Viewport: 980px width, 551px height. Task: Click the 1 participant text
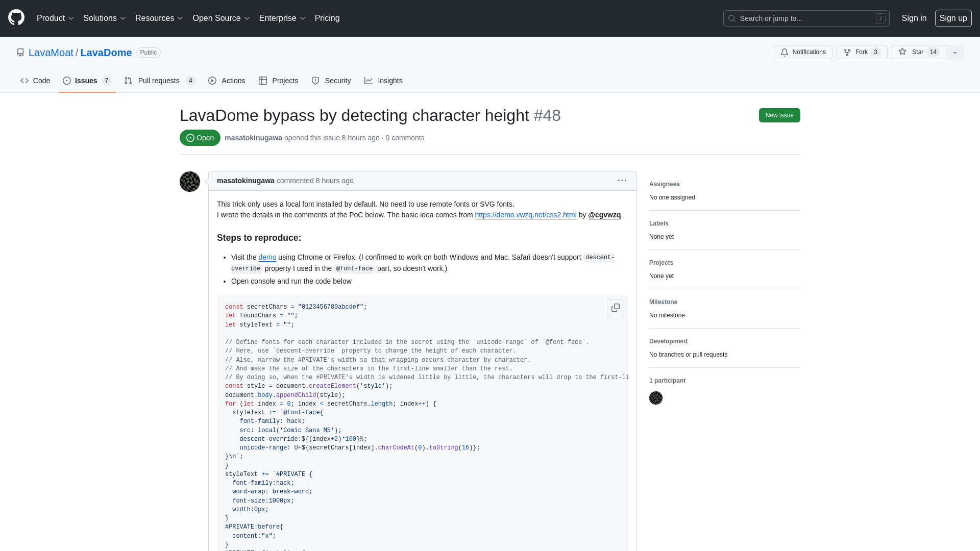point(667,381)
